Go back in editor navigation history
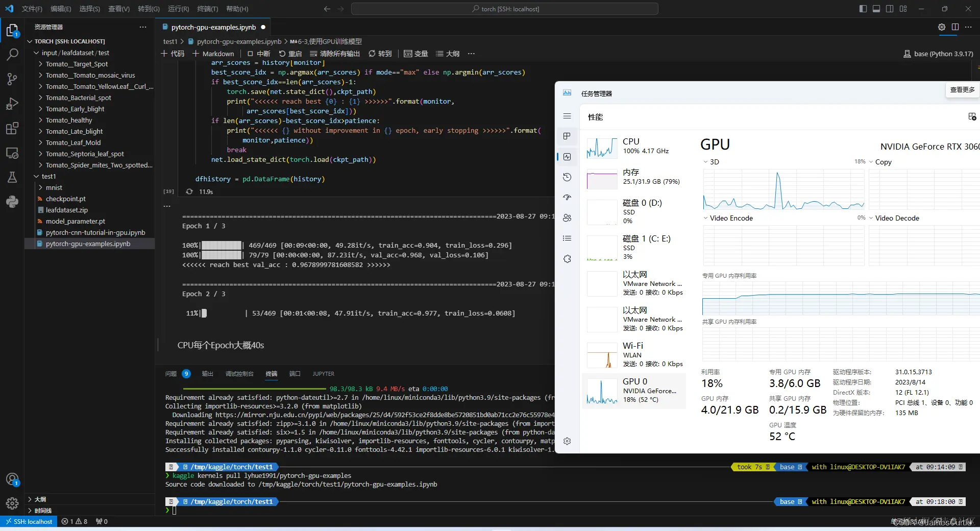The width and height of the screenshot is (980, 531). (327, 9)
